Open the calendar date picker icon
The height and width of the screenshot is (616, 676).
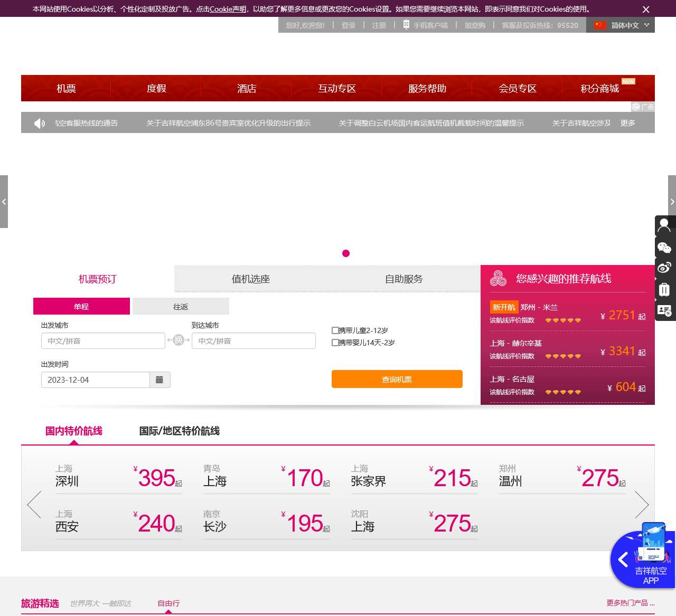point(159,380)
